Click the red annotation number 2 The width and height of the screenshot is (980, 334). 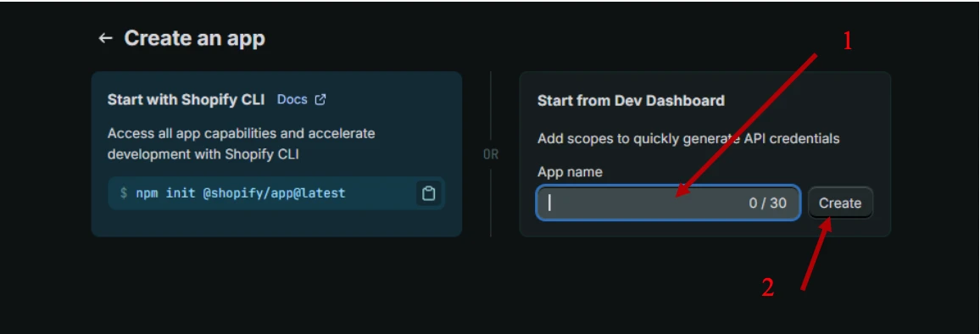click(768, 287)
